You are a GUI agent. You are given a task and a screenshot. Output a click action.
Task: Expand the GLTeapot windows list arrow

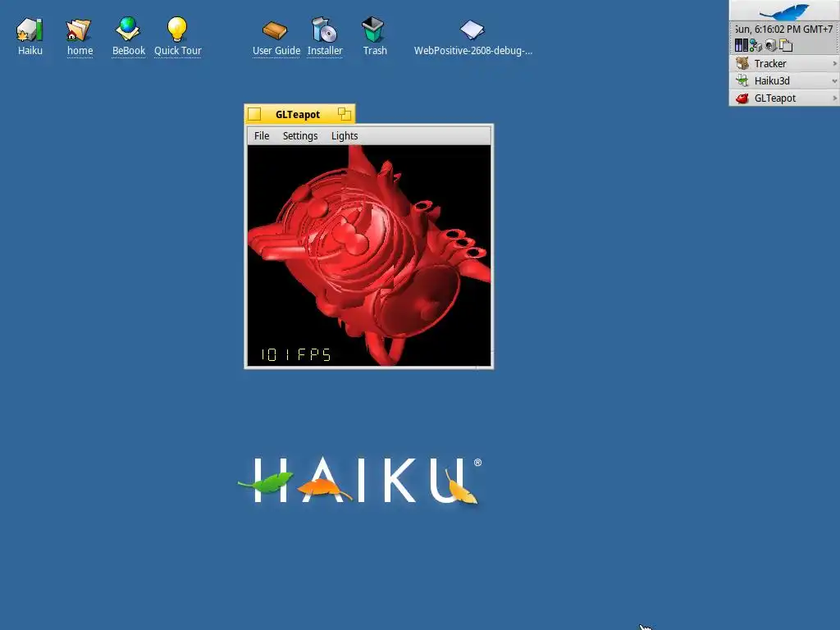click(834, 98)
